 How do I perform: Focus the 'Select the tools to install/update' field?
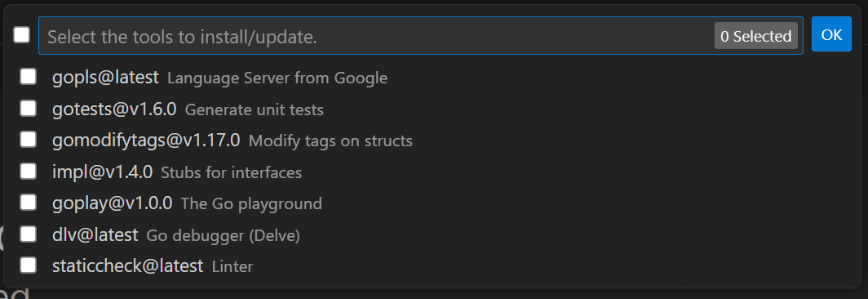(x=421, y=36)
